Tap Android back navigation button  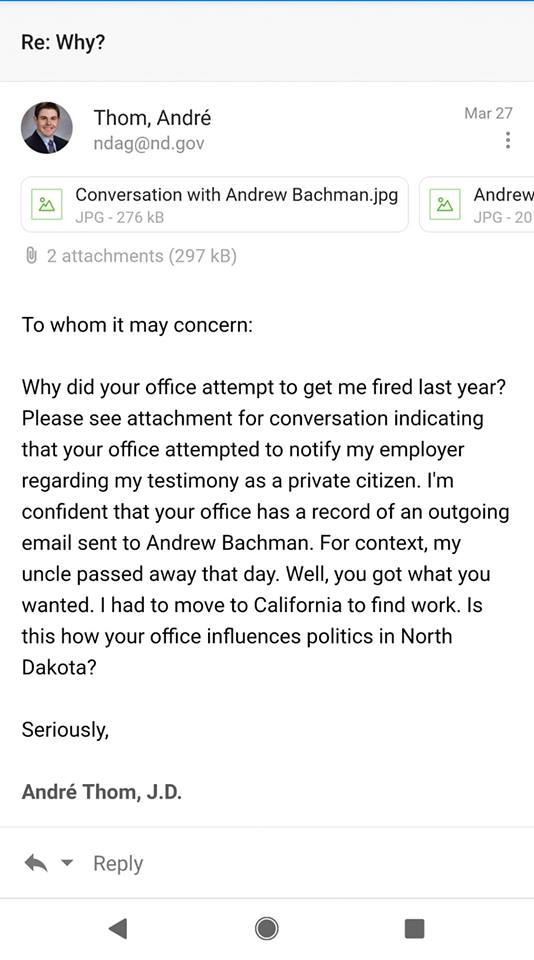[118, 929]
